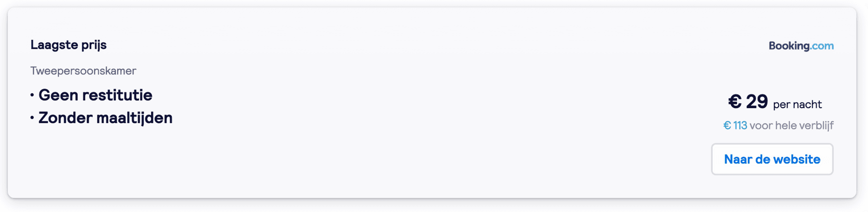The image size is (868, 212).
Task: Click the € 29 nightly price
Action: (748, 101)
